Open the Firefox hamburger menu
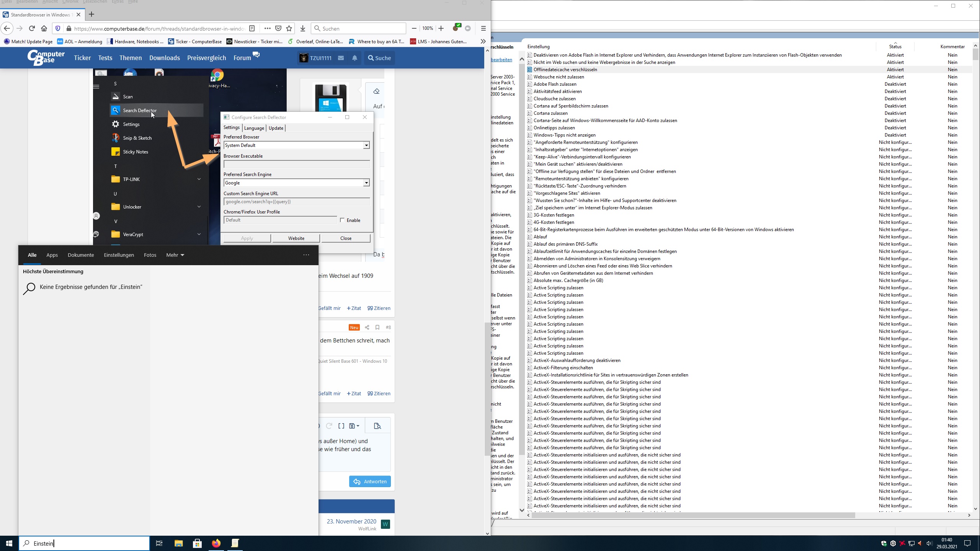The height and width of the screenshot is (551, 980). 483,28
